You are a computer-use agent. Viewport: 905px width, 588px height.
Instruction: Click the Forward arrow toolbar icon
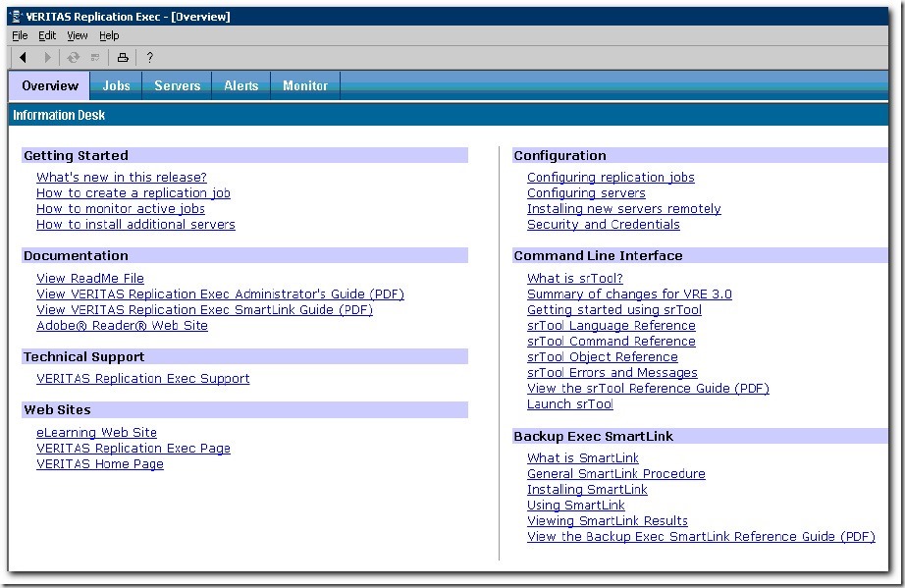[47, 57]
